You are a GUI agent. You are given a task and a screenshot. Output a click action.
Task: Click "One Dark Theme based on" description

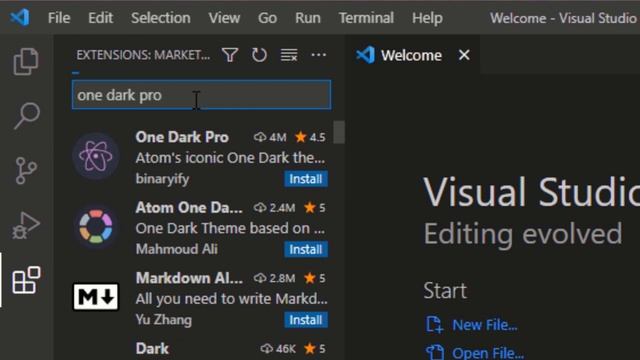click(230, 228)
